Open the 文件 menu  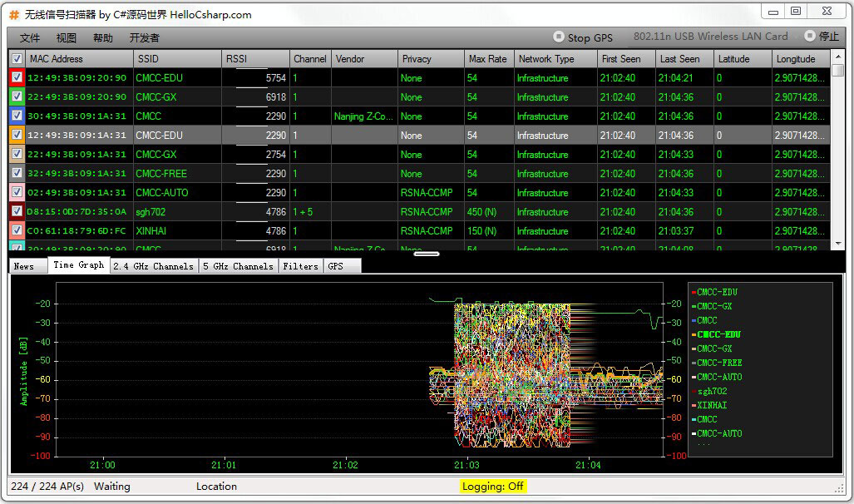tap(30, 37)
